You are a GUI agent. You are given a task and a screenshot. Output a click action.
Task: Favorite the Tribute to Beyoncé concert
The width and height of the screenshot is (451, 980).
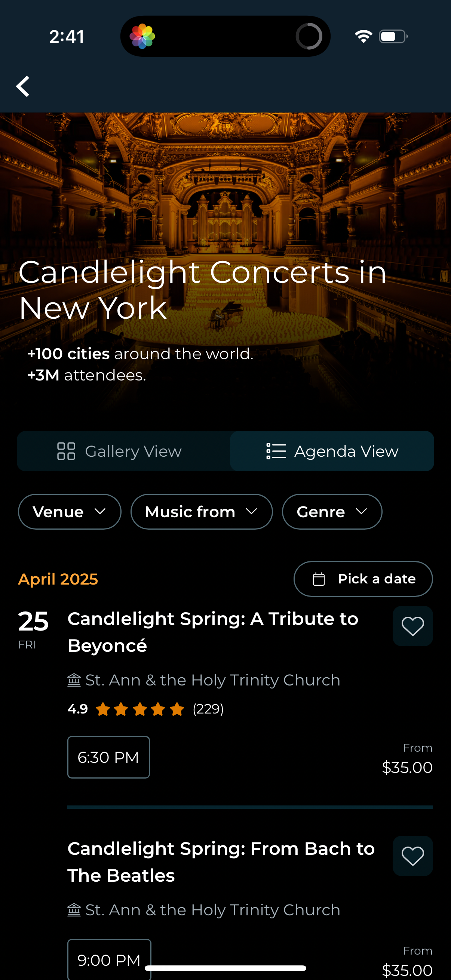click(x=412, y=626)
